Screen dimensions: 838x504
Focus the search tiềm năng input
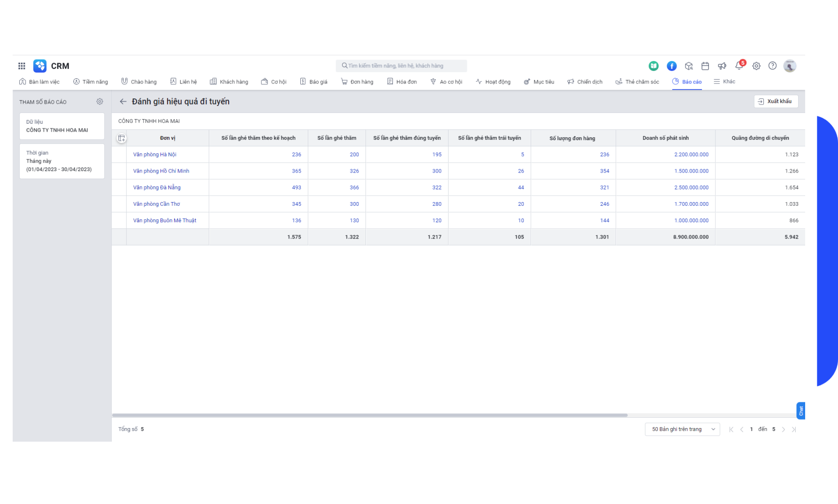pos(401,66)
